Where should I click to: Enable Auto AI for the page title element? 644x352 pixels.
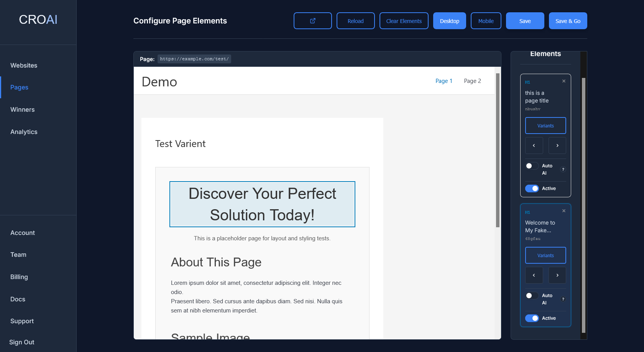(532, 165)
